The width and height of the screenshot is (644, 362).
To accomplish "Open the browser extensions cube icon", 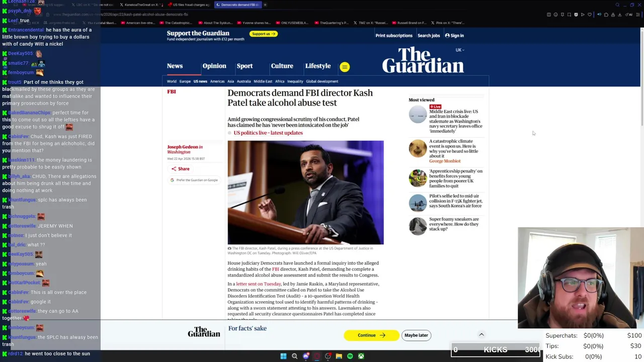I will pos(606,15).
